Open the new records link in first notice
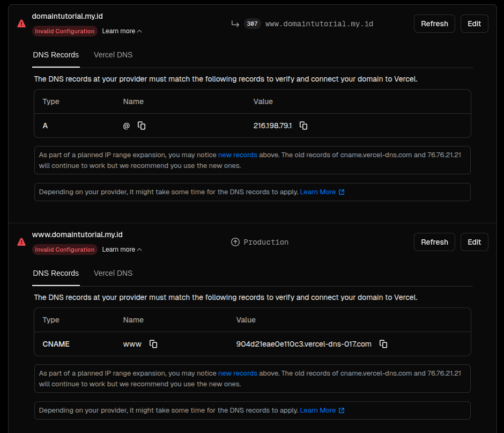The width and height of the screenshot is (504, 433). (x=238, y=155)
